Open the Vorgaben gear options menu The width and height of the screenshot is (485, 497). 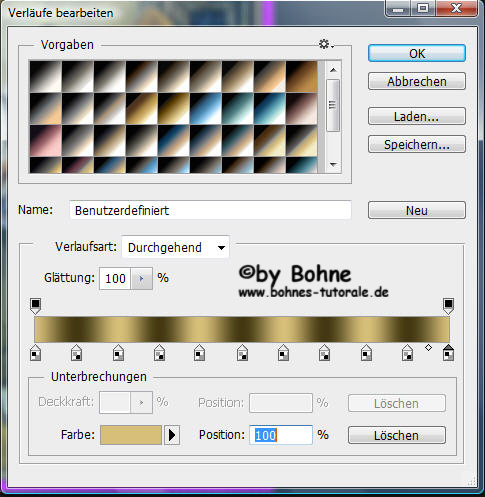pyautogui.click(x=326, y=44)
